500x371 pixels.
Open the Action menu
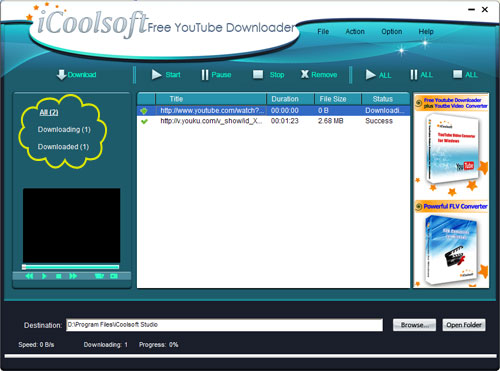coord(355,32)
